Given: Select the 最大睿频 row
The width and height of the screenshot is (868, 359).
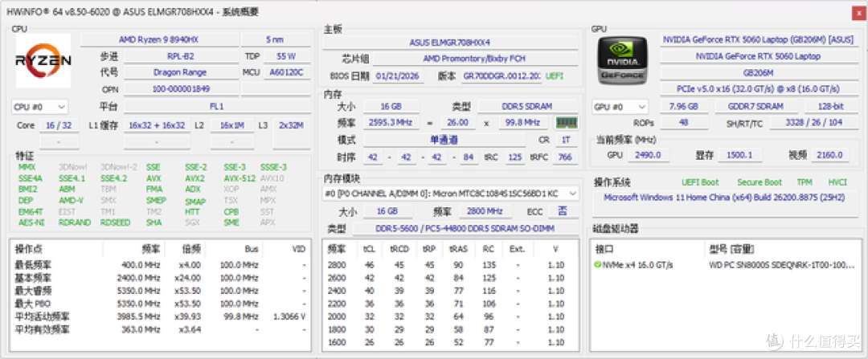Looking at the screenshot, I should click(160, 291).
